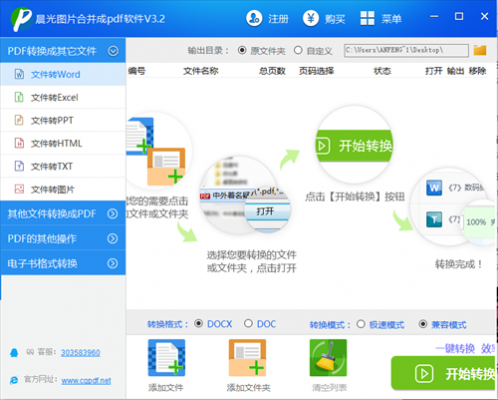Click the play icon in the 开始转换 button
The image size is (498, 400).
(424, 374)
